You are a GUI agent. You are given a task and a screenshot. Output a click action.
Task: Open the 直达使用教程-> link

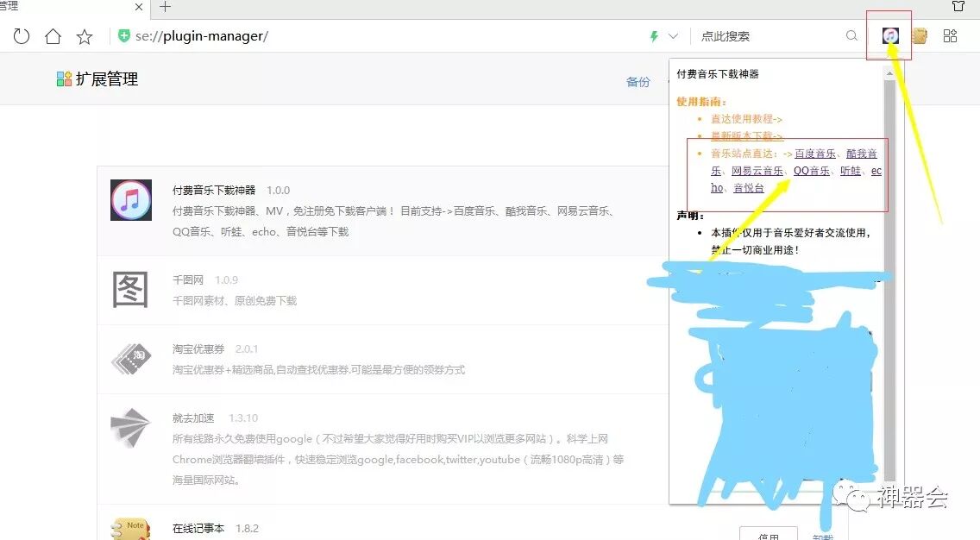click(746, 119)
